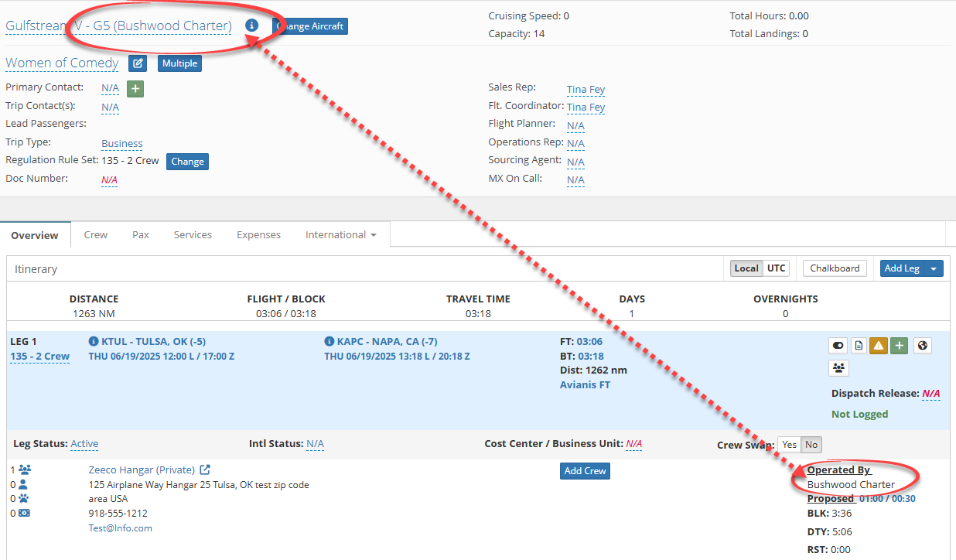Open the Crew tab
Screen dimensions: 956x560
pyautogui.click(x=96, y=234)
